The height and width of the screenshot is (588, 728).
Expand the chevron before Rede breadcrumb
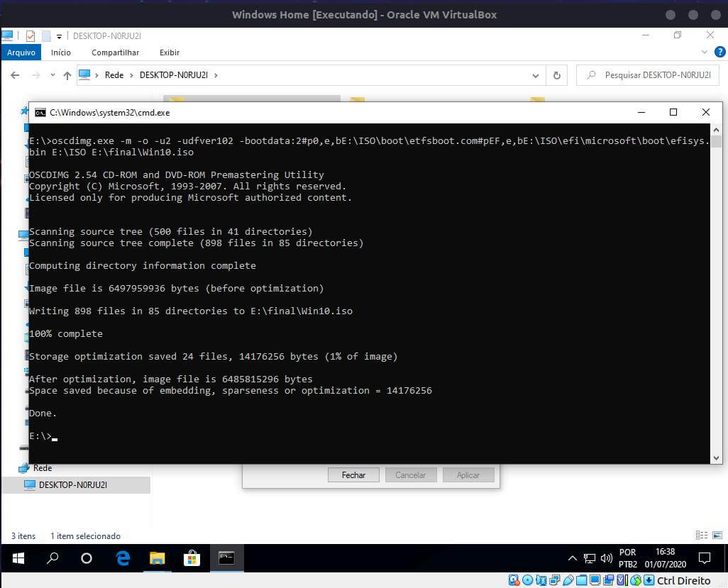click(96, 75)
